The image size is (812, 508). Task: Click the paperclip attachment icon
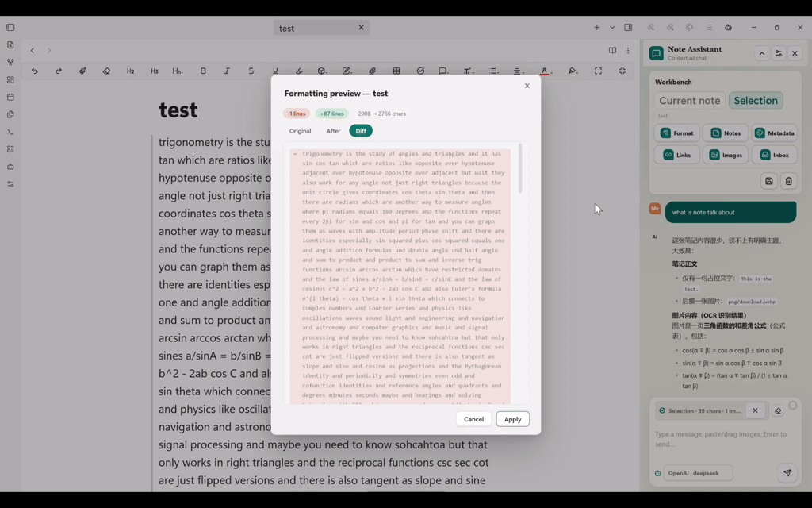click(x=373, y=71)
